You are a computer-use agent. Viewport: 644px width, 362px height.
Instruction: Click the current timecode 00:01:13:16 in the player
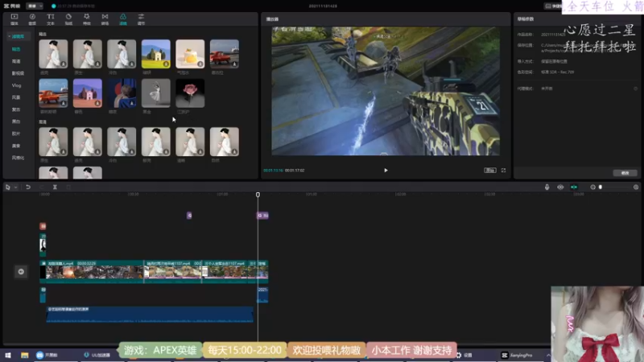tap(273, 171)
